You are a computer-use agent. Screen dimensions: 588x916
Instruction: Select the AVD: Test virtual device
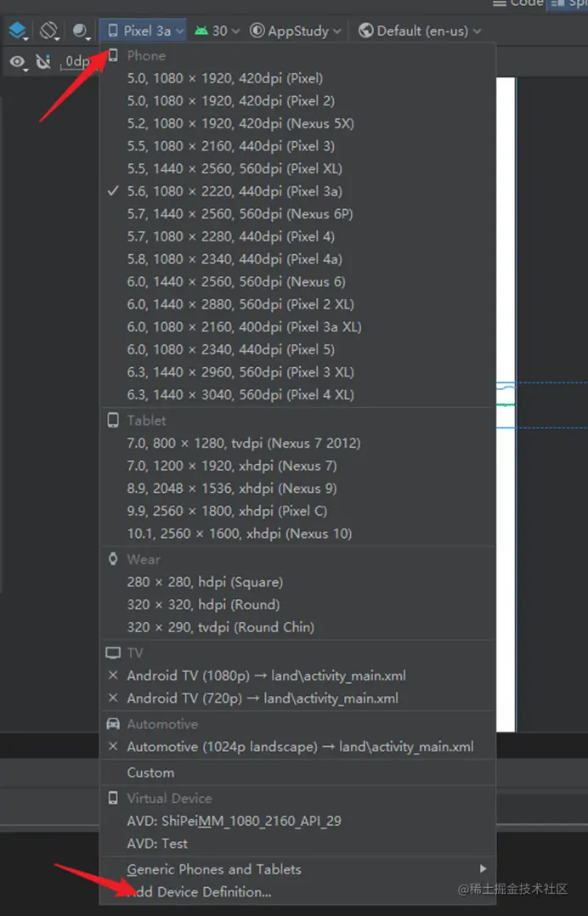297,844
